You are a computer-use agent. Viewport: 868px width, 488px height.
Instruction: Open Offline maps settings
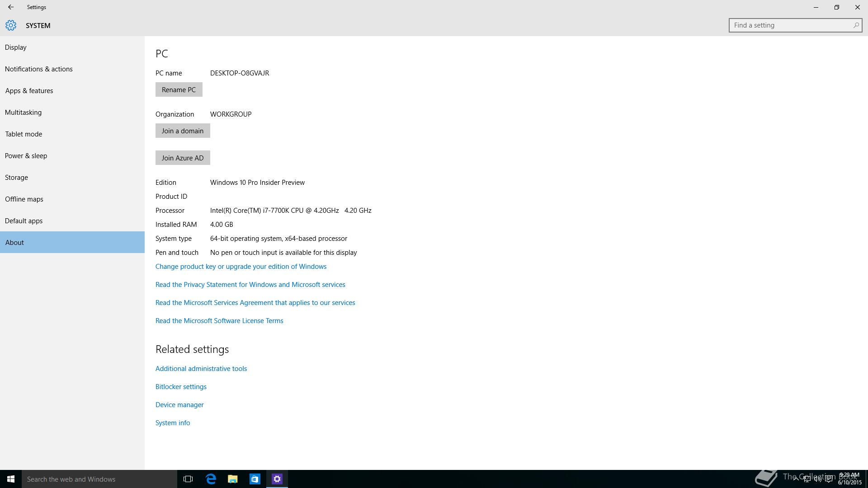click(72, 199)
